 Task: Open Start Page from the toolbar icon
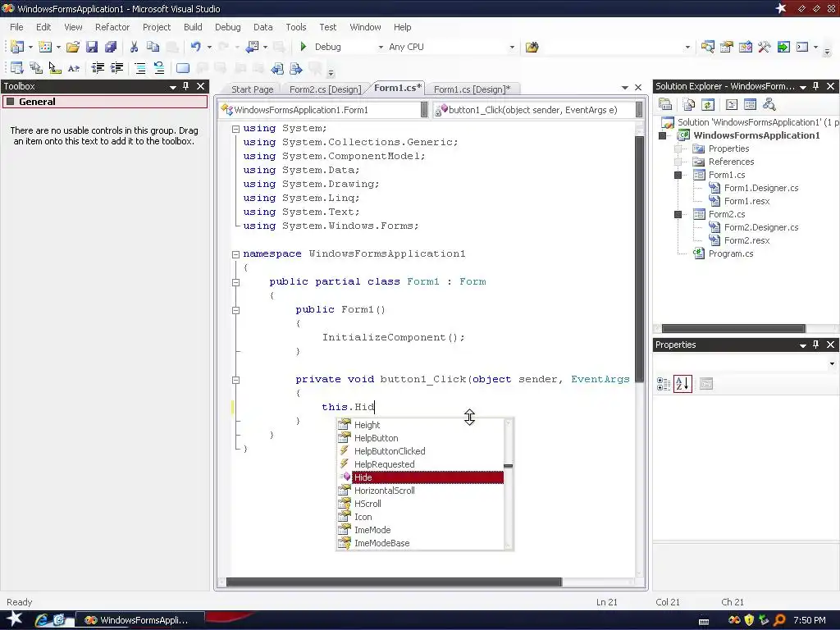(x=783, y=47)
